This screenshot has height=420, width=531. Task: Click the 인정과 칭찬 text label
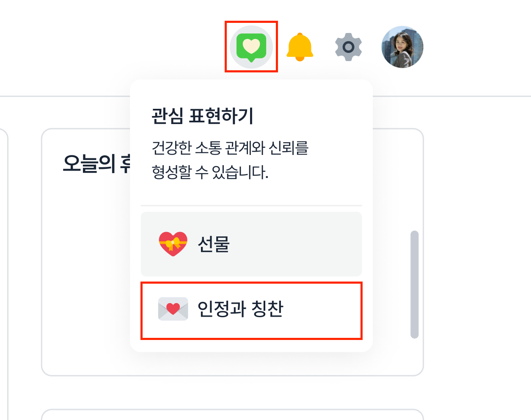[x=240, y=309]
